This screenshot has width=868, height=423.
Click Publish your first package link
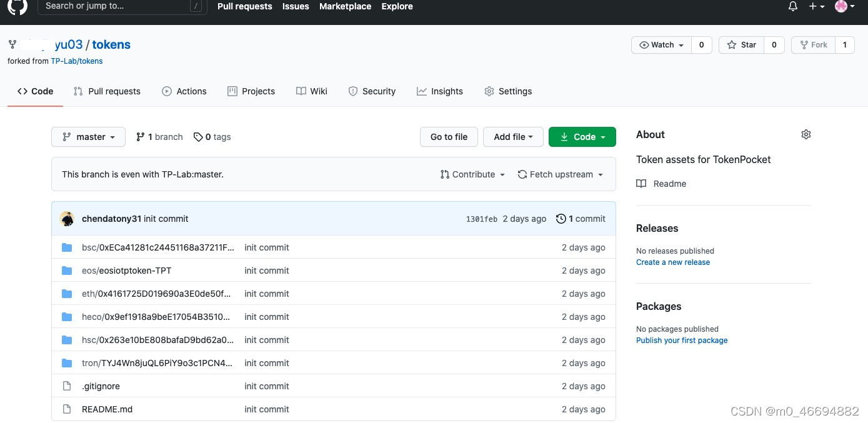[x=682, y=341]
